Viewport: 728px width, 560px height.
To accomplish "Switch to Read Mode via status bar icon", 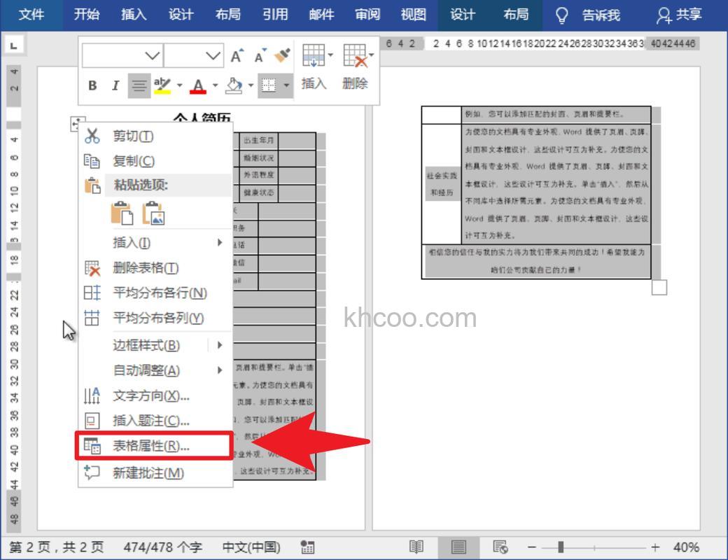I will (x=418, y=547).
